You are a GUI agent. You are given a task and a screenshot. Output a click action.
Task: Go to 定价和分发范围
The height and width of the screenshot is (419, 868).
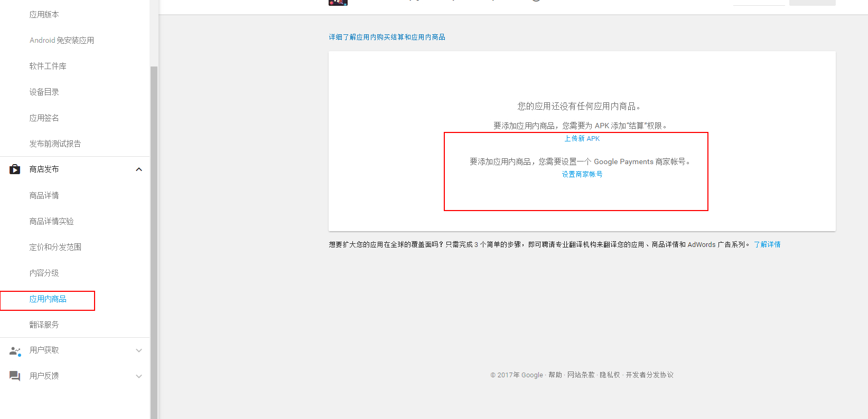pos(55,247)
